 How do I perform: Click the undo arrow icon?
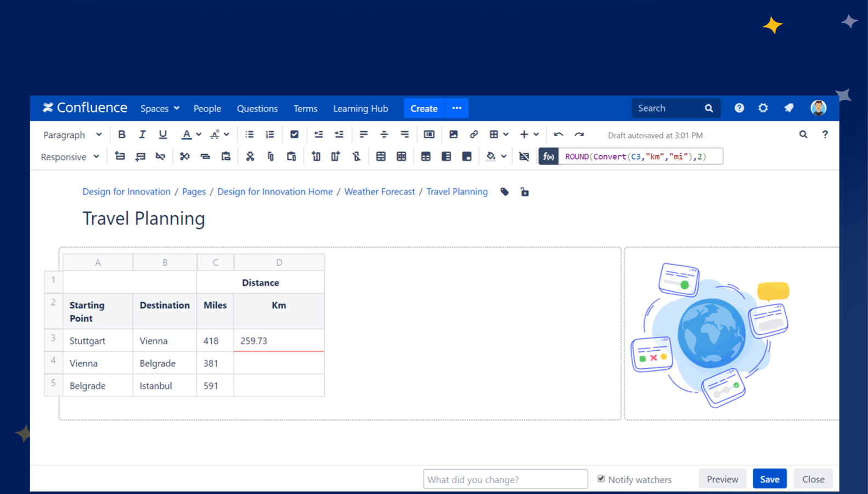tap(559, 134)
